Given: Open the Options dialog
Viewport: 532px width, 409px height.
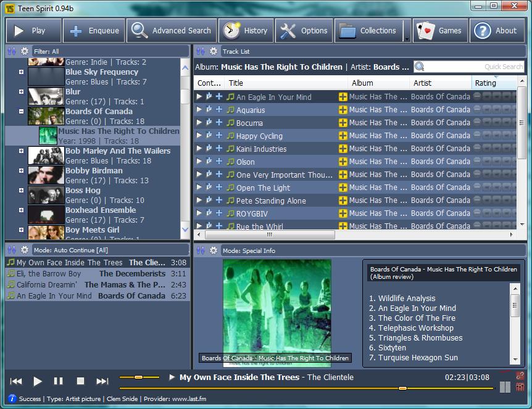Looking at the screenshot, I should (304, 31).
